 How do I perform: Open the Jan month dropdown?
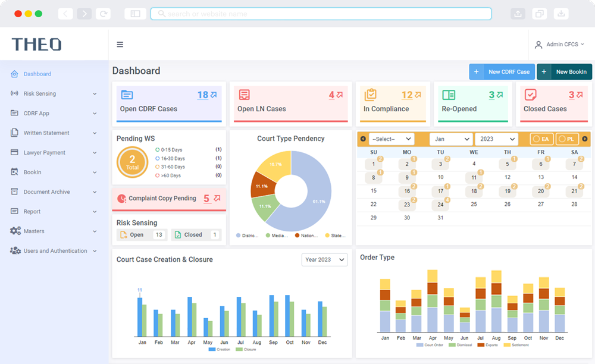tap(451, 139)
